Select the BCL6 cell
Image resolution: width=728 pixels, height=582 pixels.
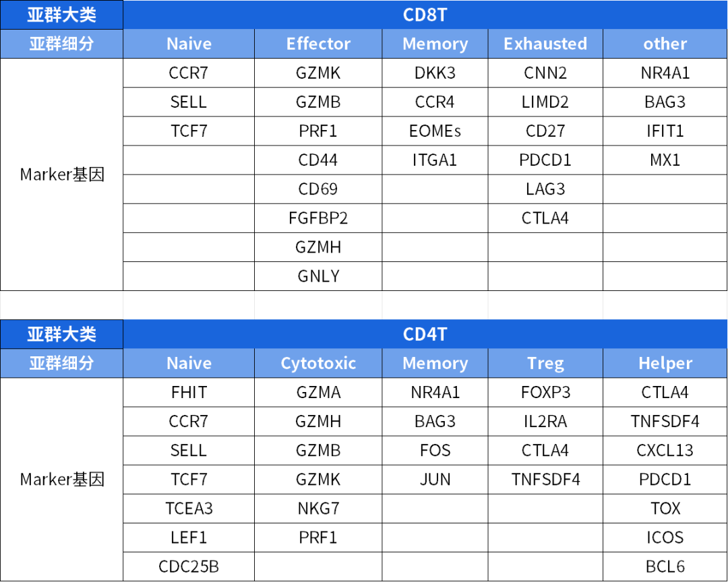click(x=665, y=567)
